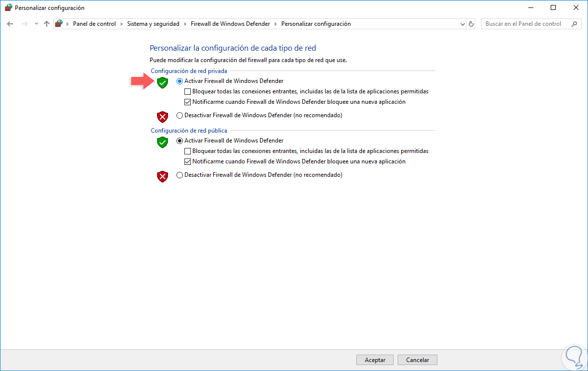Go up one level with up arrow

point(47,24)
